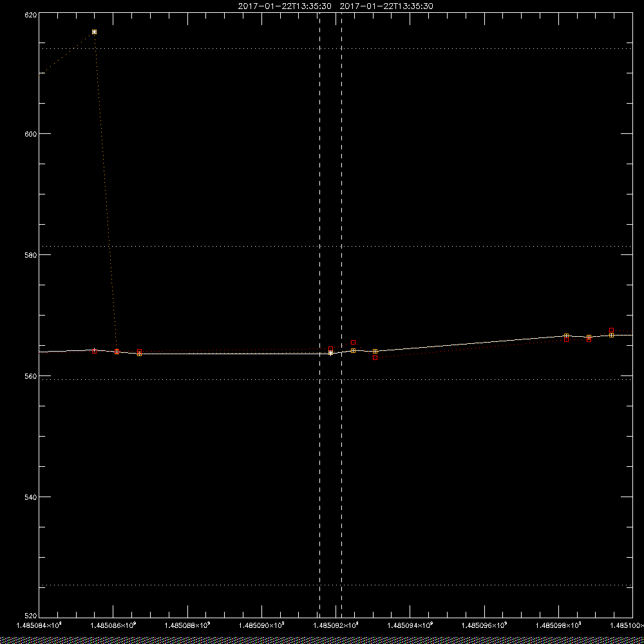Click the 1.485098×10⁹ x-axis label

[559, 625]
